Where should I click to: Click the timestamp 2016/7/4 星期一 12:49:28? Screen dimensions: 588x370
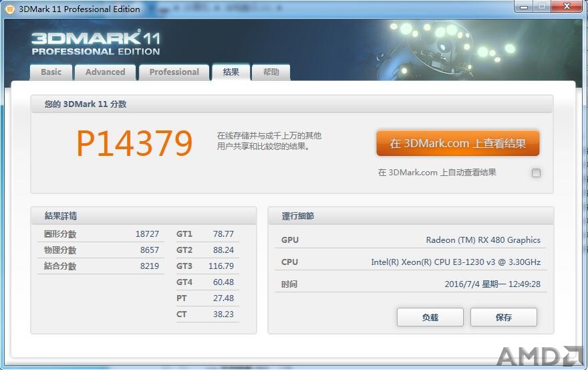[492, 284]
